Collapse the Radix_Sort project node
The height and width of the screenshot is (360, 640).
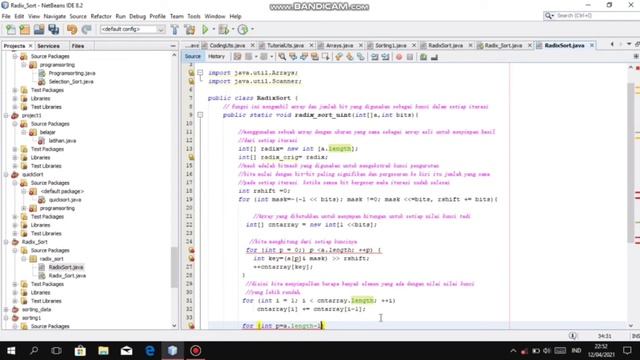(x=6, y=242)
